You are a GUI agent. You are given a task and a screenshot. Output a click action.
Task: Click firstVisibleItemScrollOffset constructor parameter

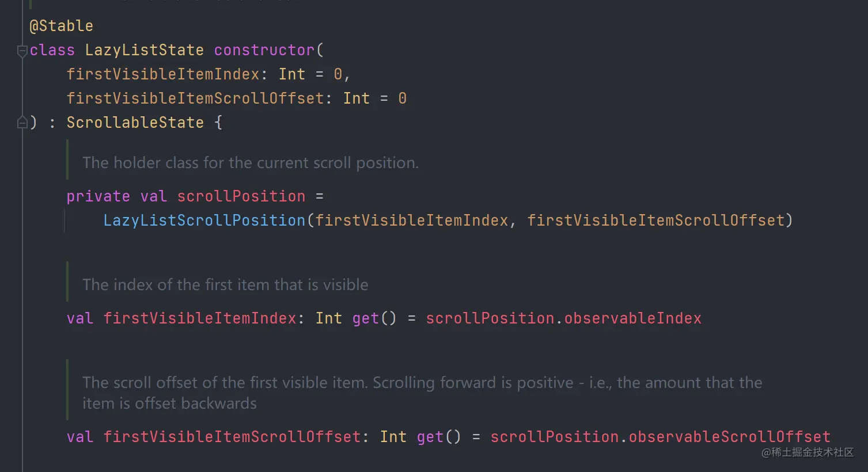pyautogui.click(x=195, y=98)
